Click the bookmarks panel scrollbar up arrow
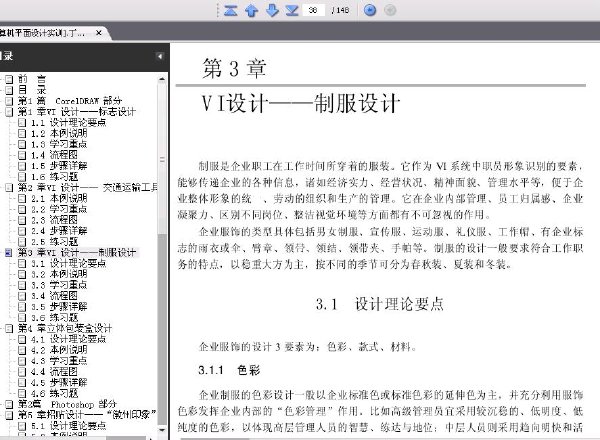 pyautogui.click(x=162, y=80)
